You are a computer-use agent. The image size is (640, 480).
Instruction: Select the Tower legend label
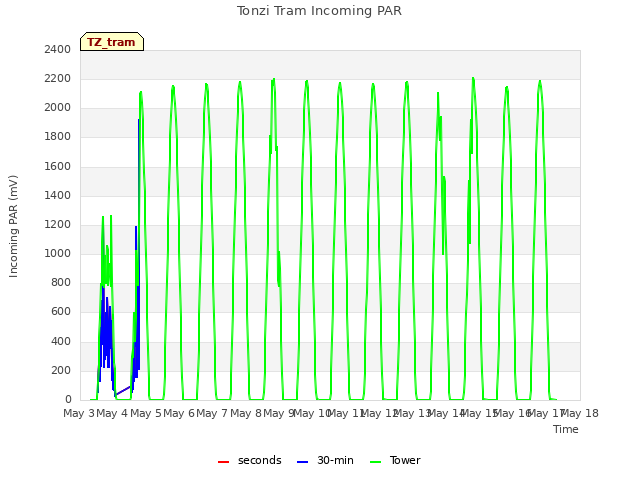405,460
